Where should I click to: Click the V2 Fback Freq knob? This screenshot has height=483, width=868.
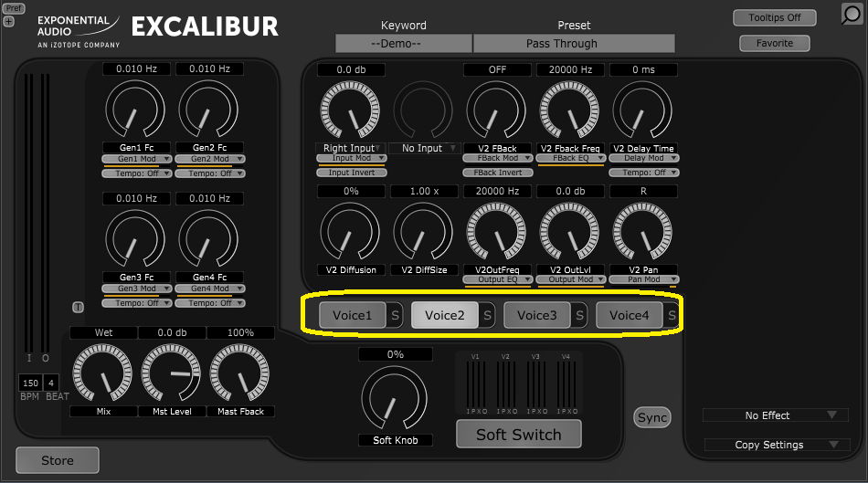click(x=569, y=110)
